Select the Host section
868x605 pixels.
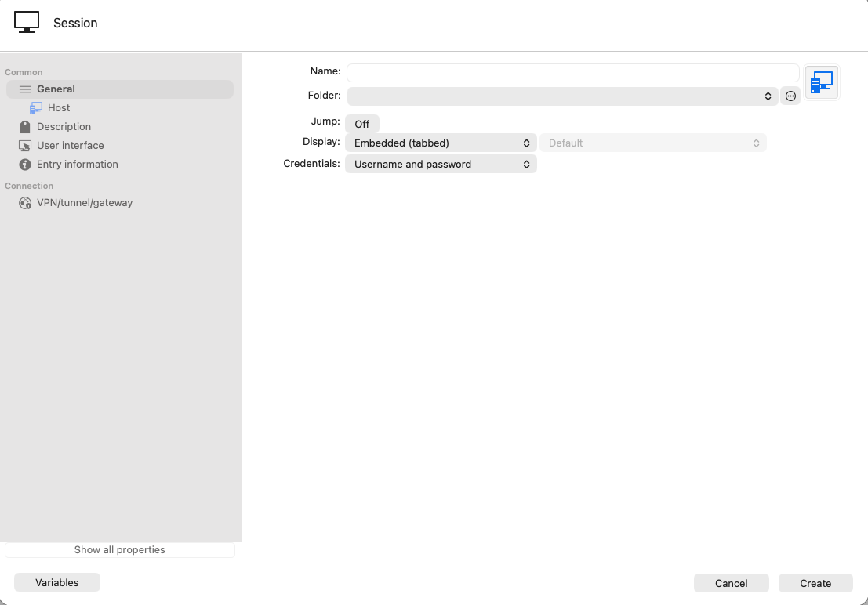(x=119, y=108)
